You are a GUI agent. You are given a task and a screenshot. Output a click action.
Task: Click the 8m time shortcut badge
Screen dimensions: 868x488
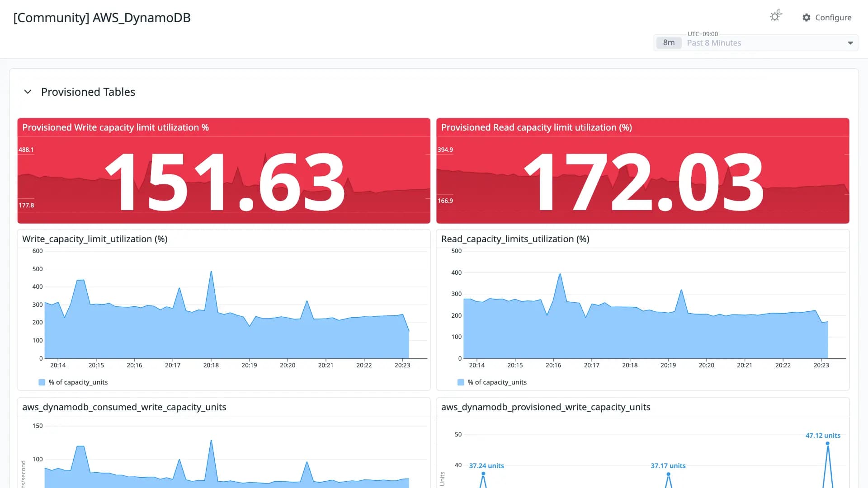click(x=669, y=43)
